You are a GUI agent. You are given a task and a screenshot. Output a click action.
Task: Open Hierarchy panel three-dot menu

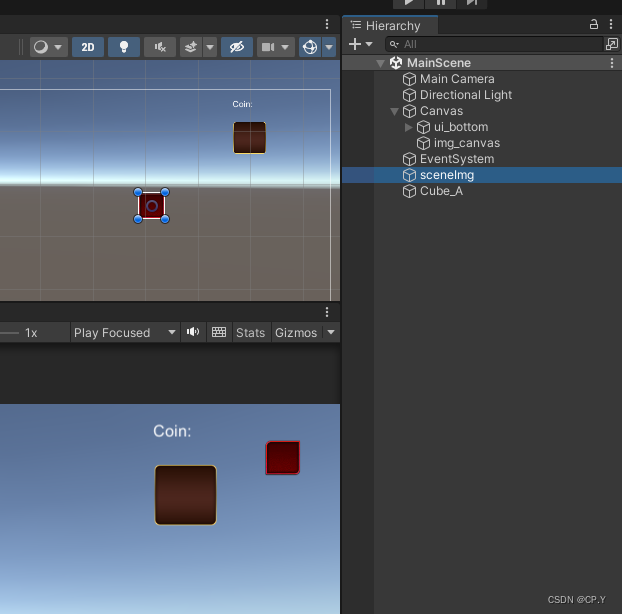pyautogui.click(x=611, y=25)
